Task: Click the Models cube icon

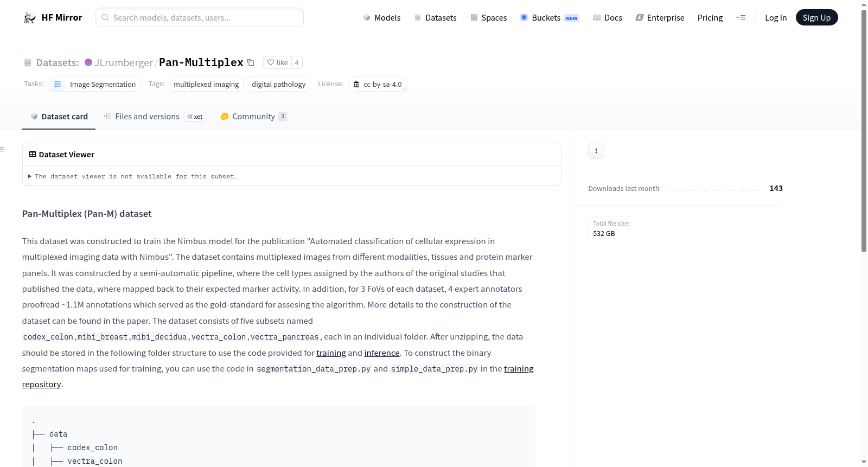Action: click(x=367, y=18)
